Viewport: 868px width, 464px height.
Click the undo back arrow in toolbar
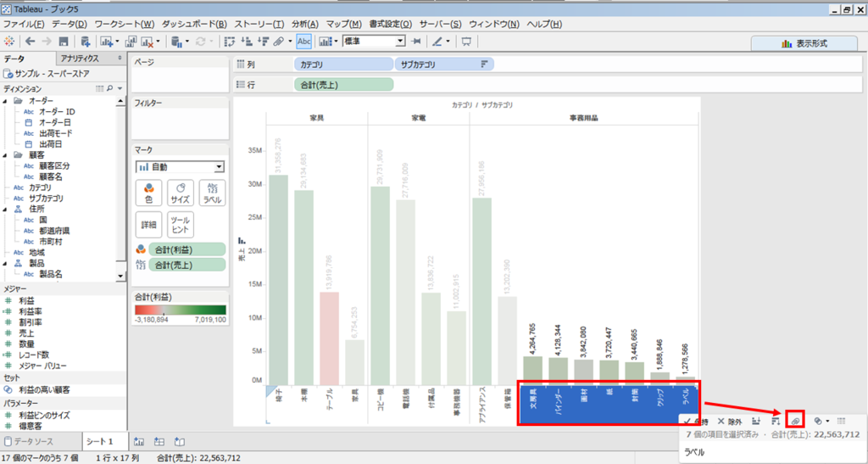30,42
